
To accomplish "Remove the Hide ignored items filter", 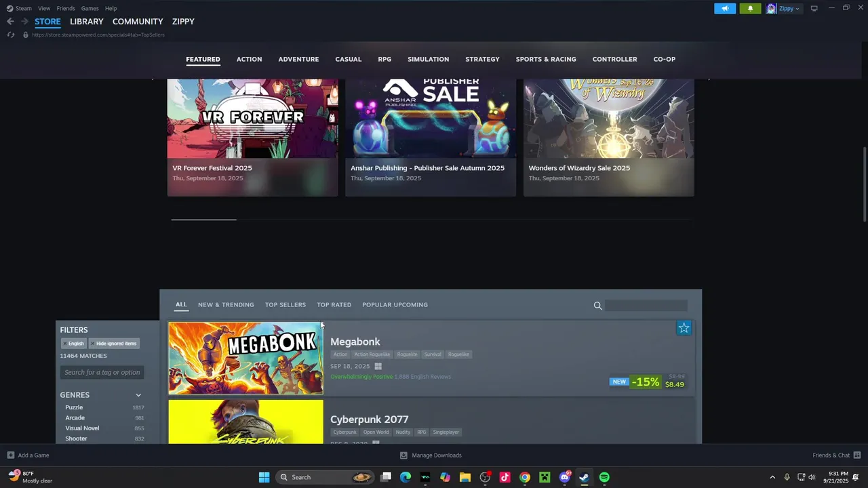I will (x=92, y=344).
